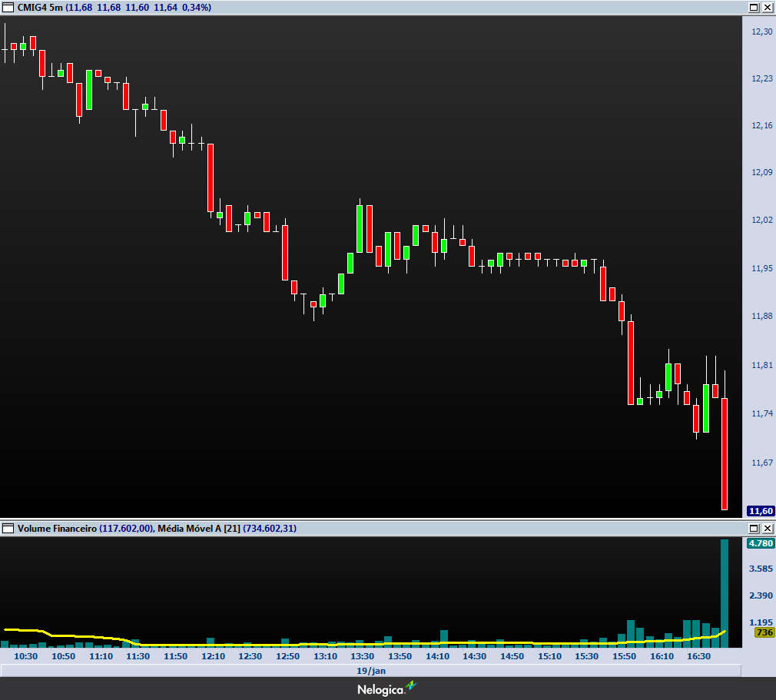Maximize the Volume Financeiro panel
The image size is (776, 700).
753,529
